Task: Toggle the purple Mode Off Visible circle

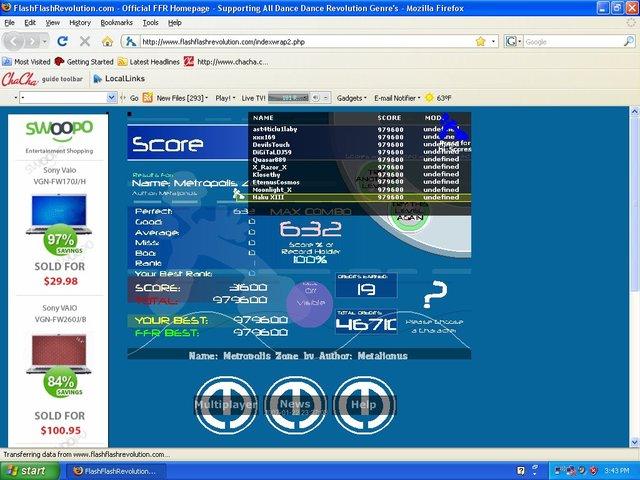Action: tap(310, 303)
